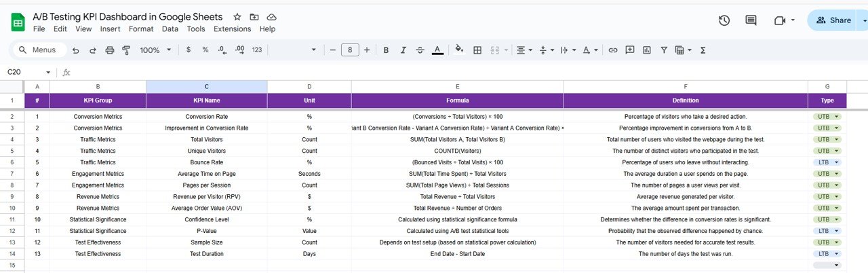Toggle italic formatting

403,50
